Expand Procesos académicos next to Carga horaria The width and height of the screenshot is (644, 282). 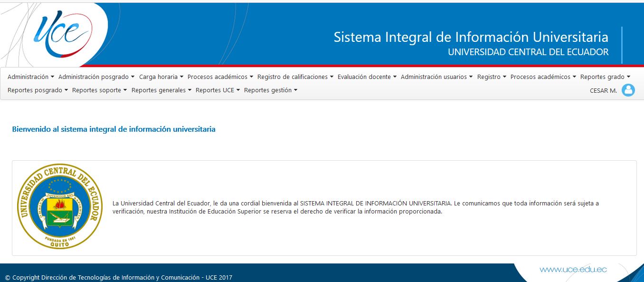[x=220, y=77]
